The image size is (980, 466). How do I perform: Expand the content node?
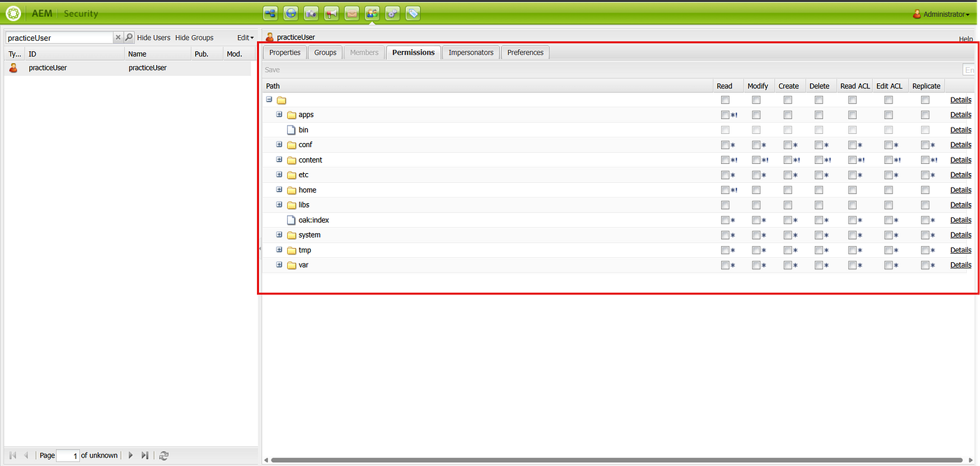[x=279, y=159]
